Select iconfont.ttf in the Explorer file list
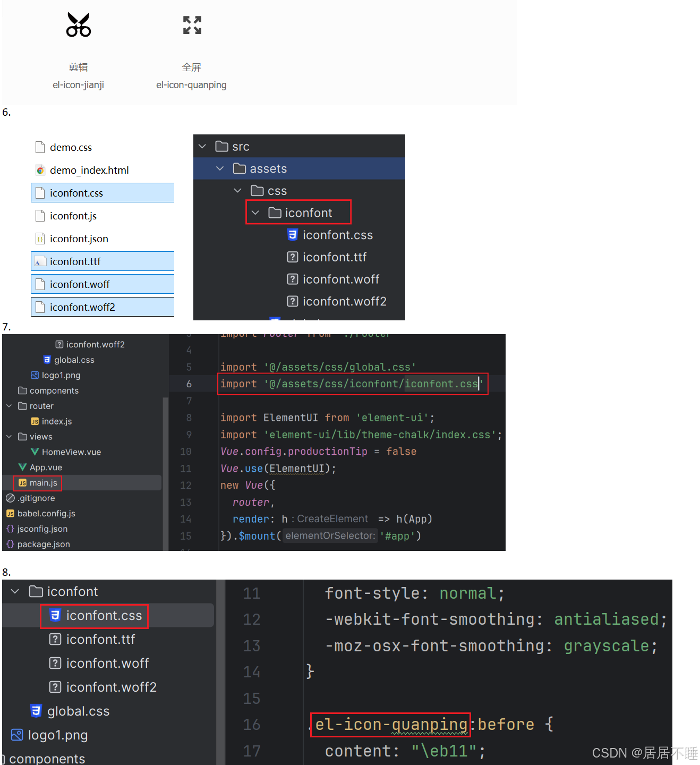This screenshot has height=765, width=700. (x=103, y=261)
